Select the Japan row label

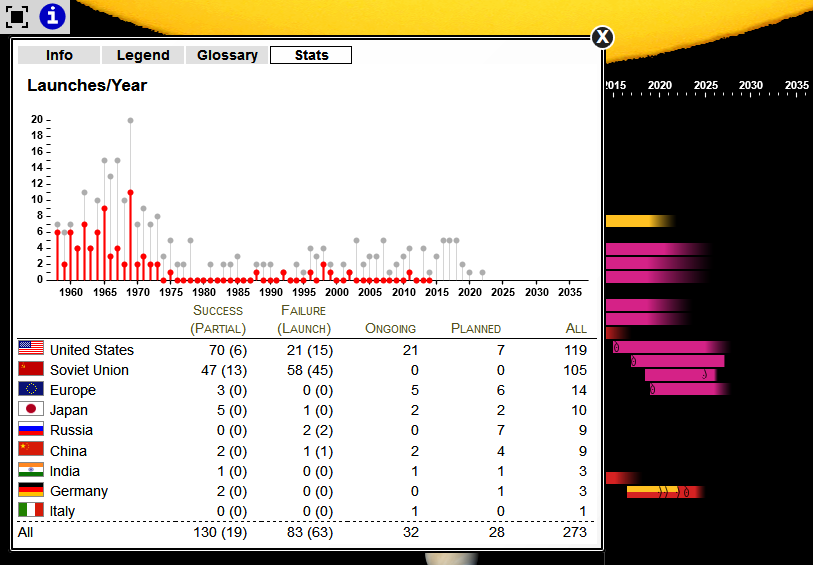(68, 411)
